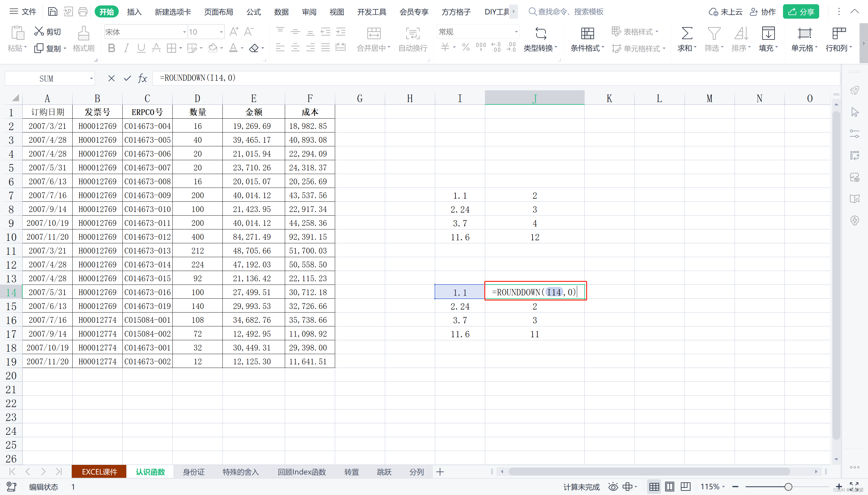The height and width of the screenshot is (495, 868).
Task: Open the 文件 file menu
Action: coord(23,11)
